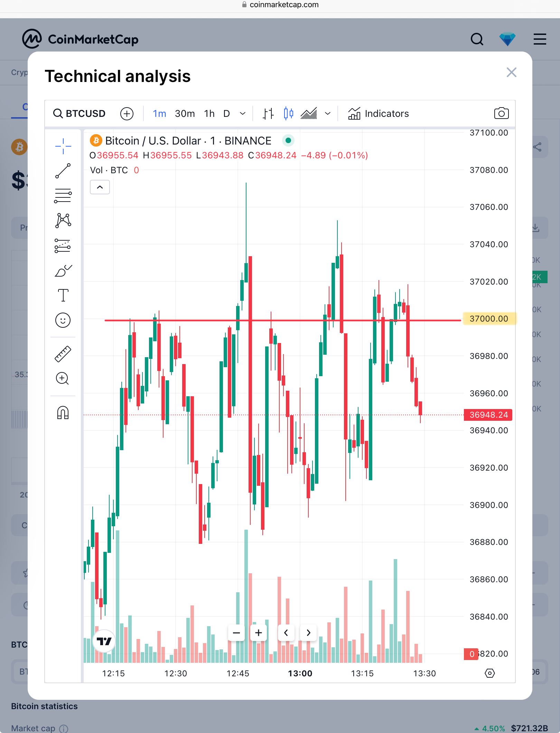Open the emoji icons tool

[x=63, y=321]
